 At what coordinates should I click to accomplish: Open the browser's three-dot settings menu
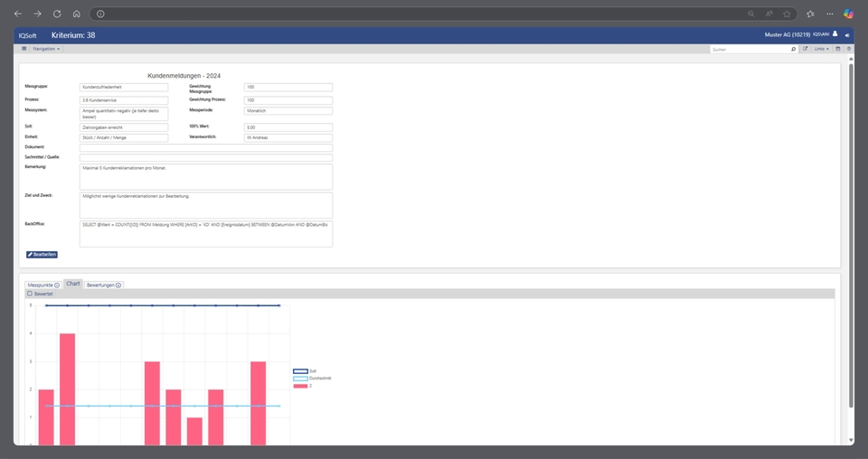tap(829, 14)
